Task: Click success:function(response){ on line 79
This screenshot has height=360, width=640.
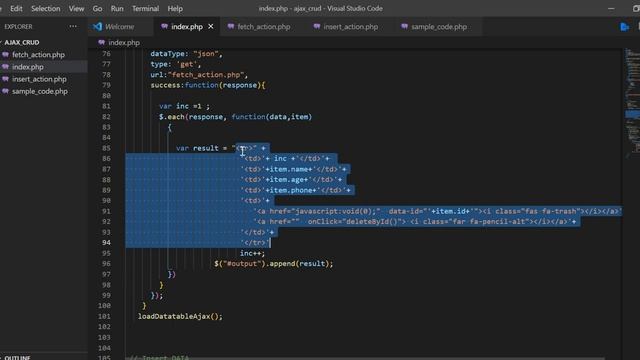Action: [208, 85]
